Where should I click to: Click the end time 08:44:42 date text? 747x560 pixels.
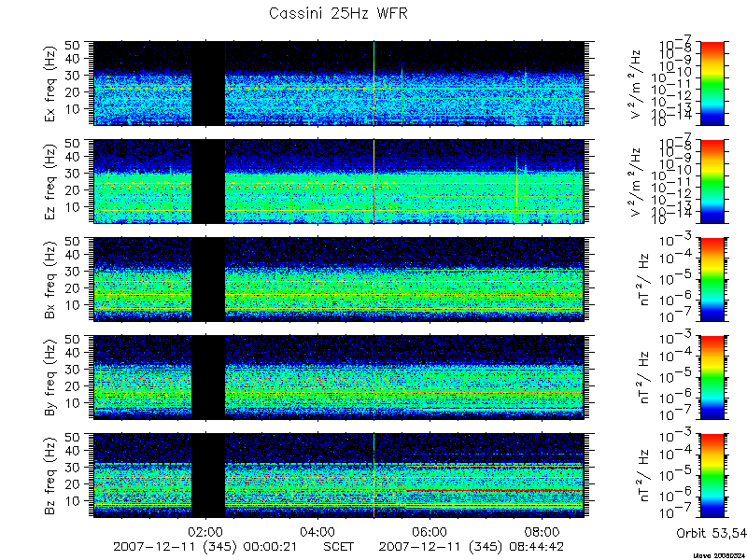[x=472, y=547]
